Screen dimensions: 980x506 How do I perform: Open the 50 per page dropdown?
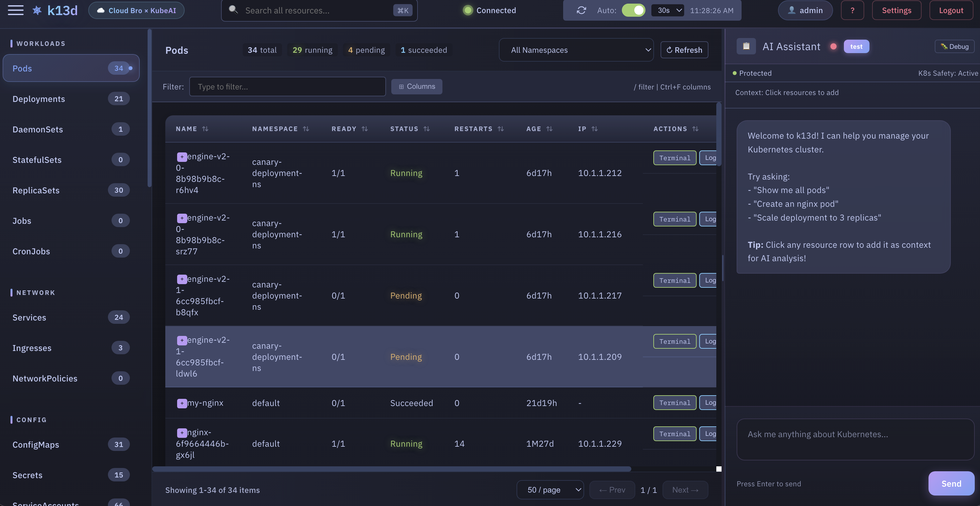point(550,490)
